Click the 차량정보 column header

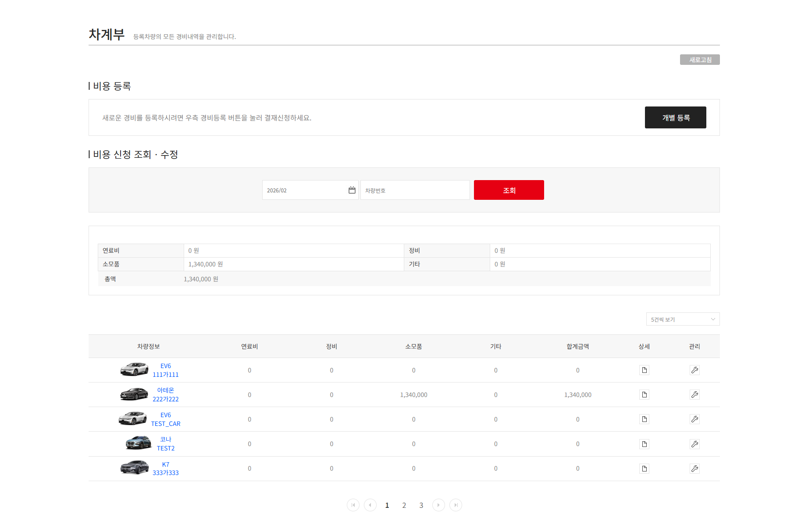coord(148,347)
